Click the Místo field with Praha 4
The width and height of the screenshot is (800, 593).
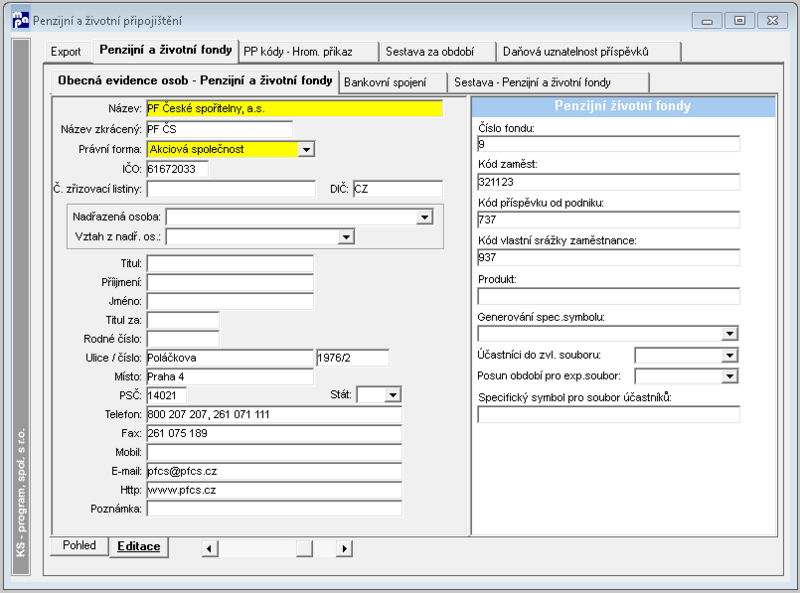pos(230,377)
